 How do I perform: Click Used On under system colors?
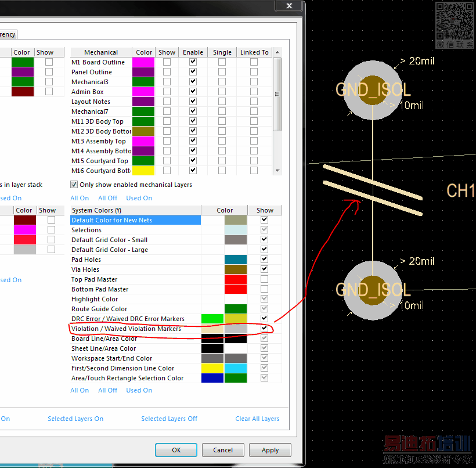[139, 390]
